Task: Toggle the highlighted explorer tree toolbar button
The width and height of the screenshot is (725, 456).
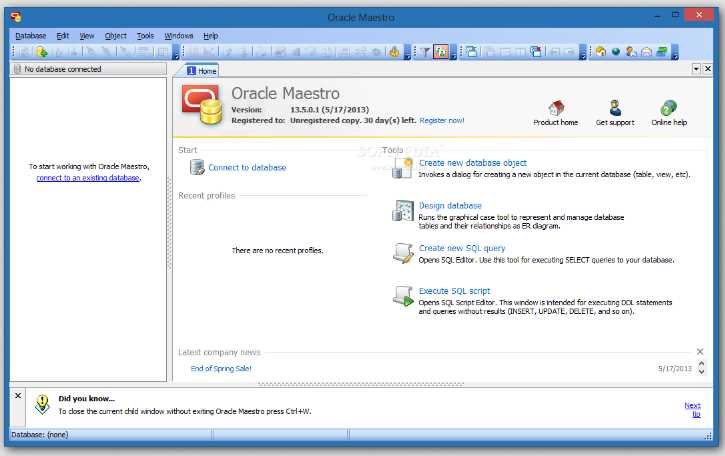Action: click(x=441, y=52)
